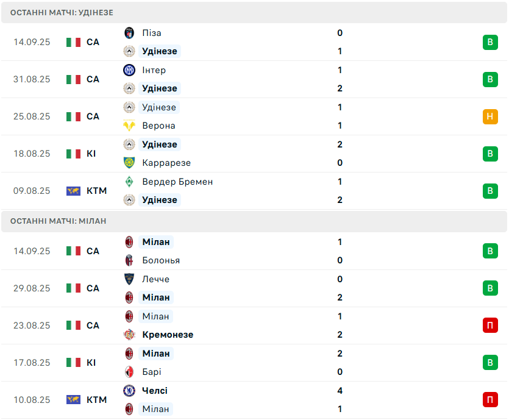The height and width of the screenshot is (420, 509).
Task: Click the Cremonese club crest icon
Action: (129, 335)
